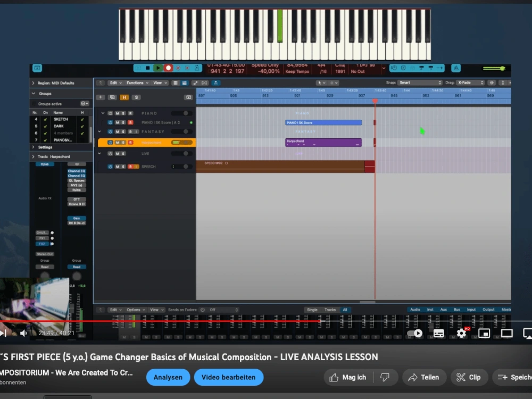Toggle power button on FANTASY track stack
This screenshot has height=399, width=532.
click(110, 131)
